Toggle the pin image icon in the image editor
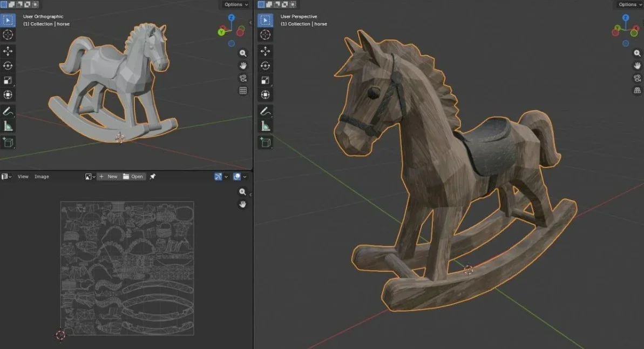644x349 pixels. (153, 177)
